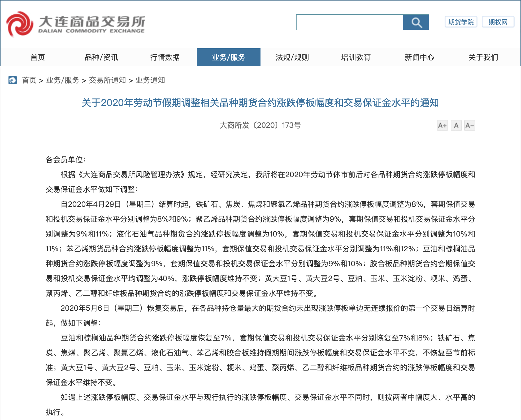The image size is (521, 420).
Task: Click the magnifier search button
Action: point(416,22)
